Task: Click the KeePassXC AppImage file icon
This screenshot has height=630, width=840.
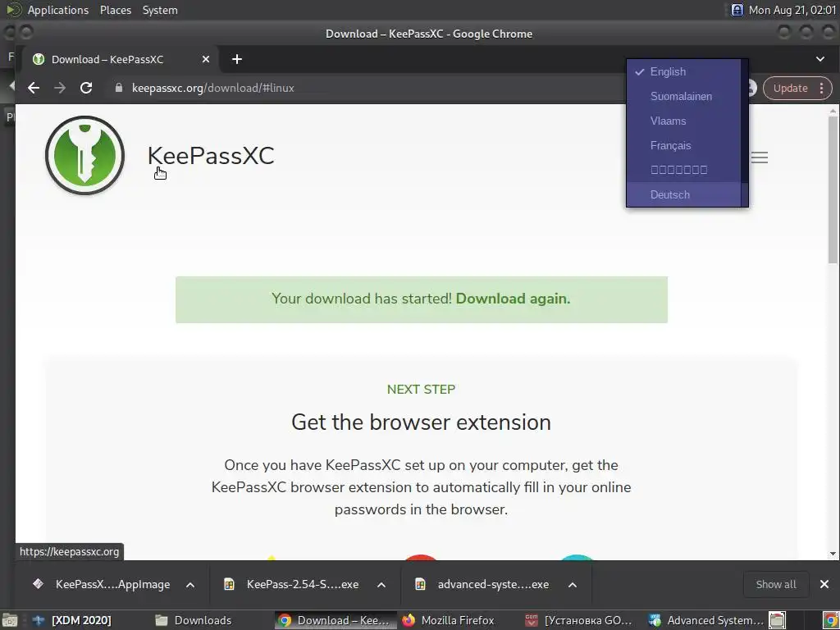Action: tap(38, 584)
